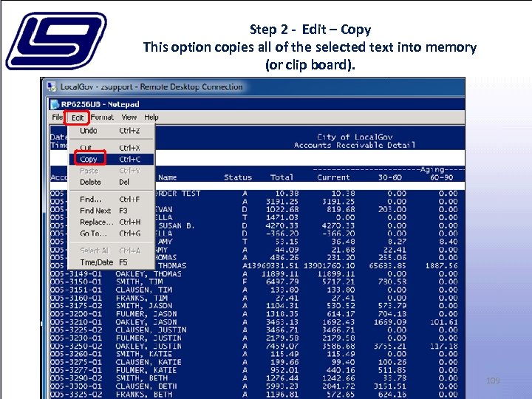The image size is (532, 399).
Task: Click the 6497.79 total amount
Action: 282,282
